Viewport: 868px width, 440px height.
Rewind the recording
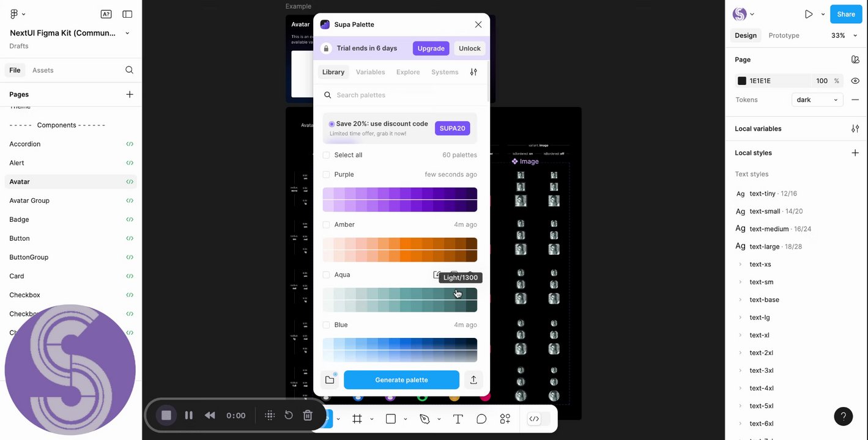click(x=210, y=416)
